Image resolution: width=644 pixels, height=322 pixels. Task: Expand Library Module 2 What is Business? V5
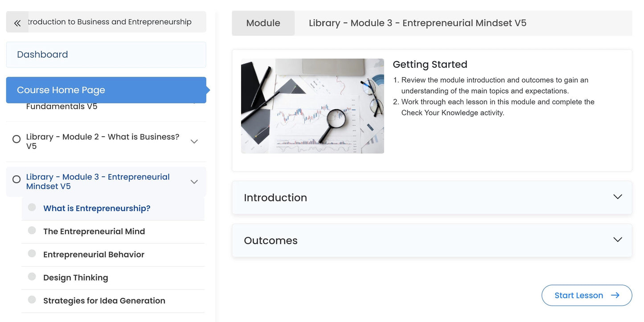point(194,141)
